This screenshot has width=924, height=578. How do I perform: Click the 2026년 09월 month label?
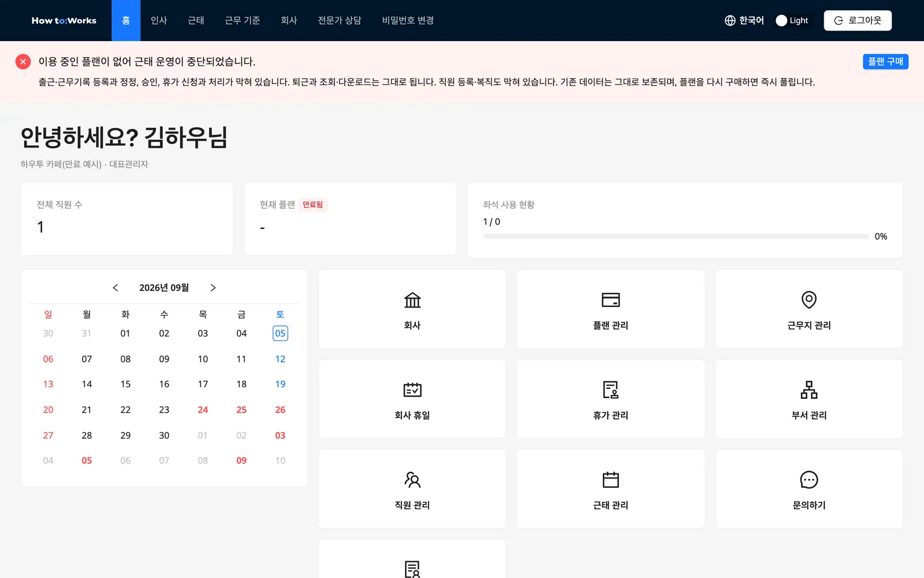coord(164,287)
